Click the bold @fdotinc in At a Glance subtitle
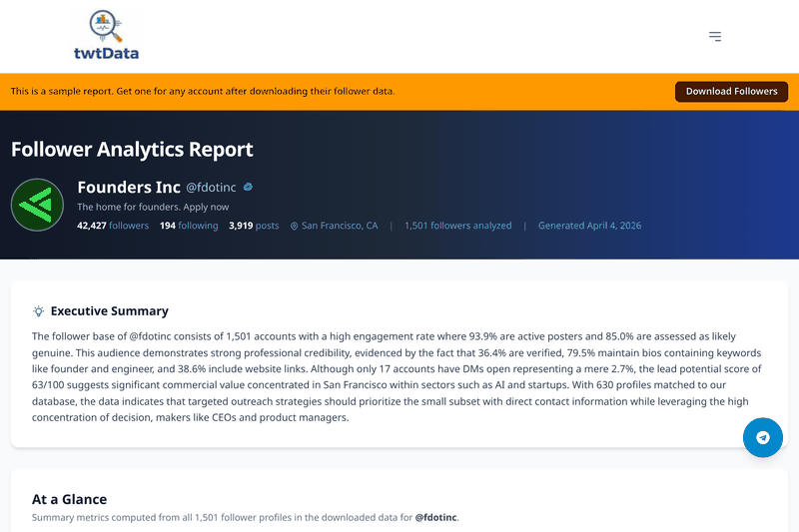Viewport: 799px width, 532px height. pyautogui.click(x=435, y=518)
